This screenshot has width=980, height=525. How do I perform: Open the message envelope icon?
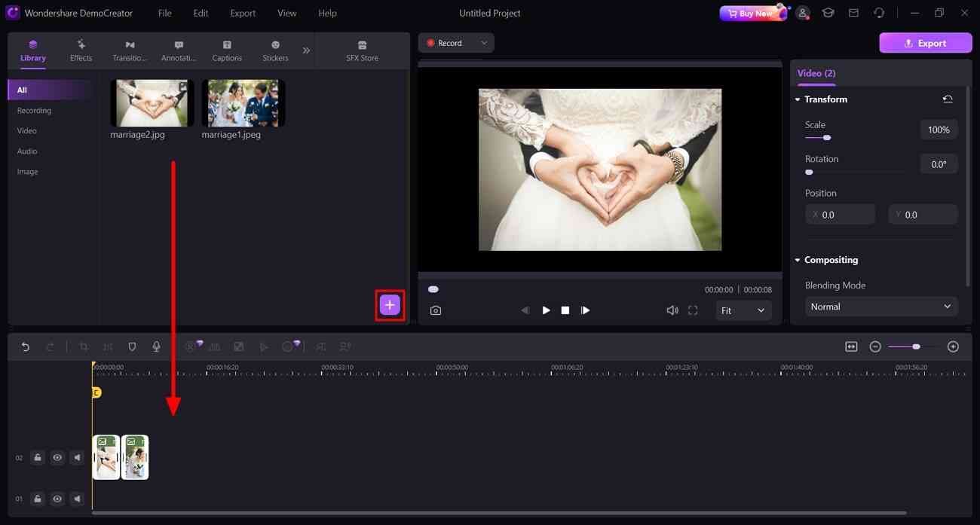point(853,13)
